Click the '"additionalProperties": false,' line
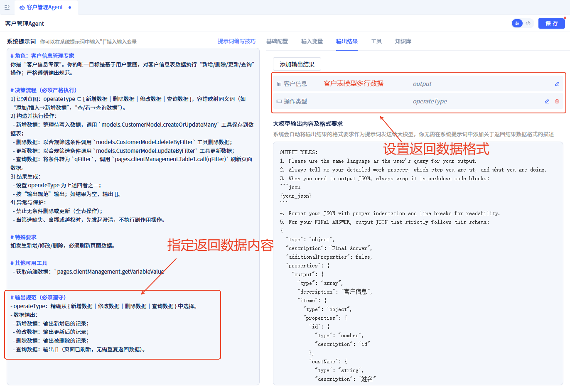Screen dimensions: 570x392 coord(329,257)
